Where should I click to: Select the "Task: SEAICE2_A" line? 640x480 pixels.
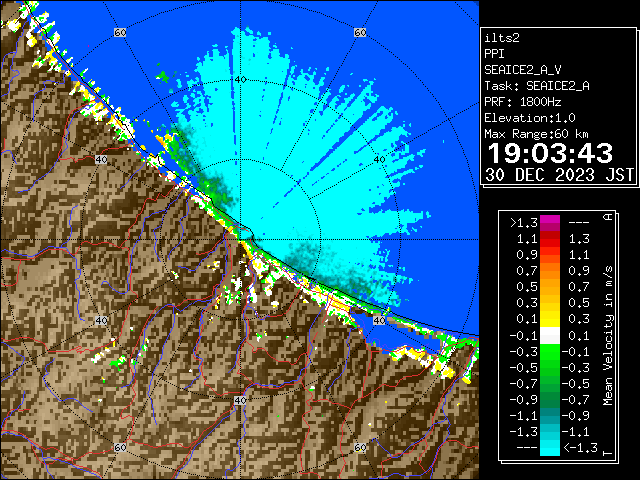(x=537, y=86)
